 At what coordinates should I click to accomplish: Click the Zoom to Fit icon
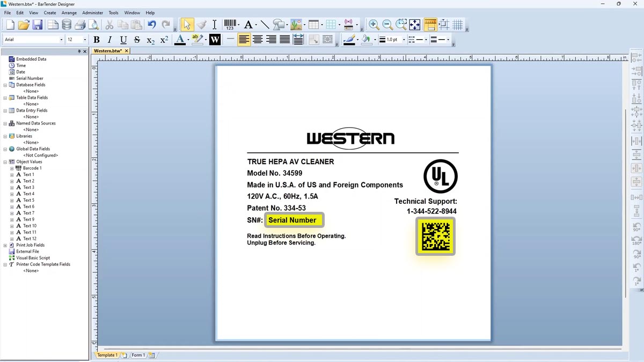pos(415,25)
